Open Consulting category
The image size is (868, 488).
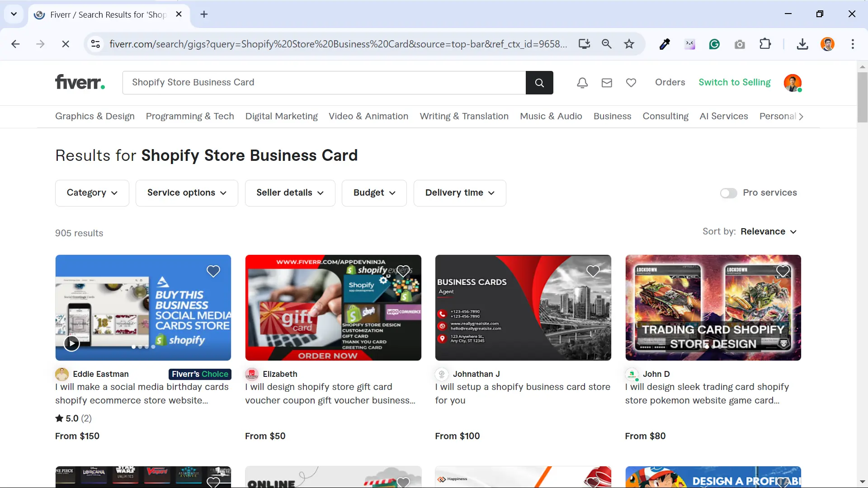pyautogui.click(x=665, y=116)
